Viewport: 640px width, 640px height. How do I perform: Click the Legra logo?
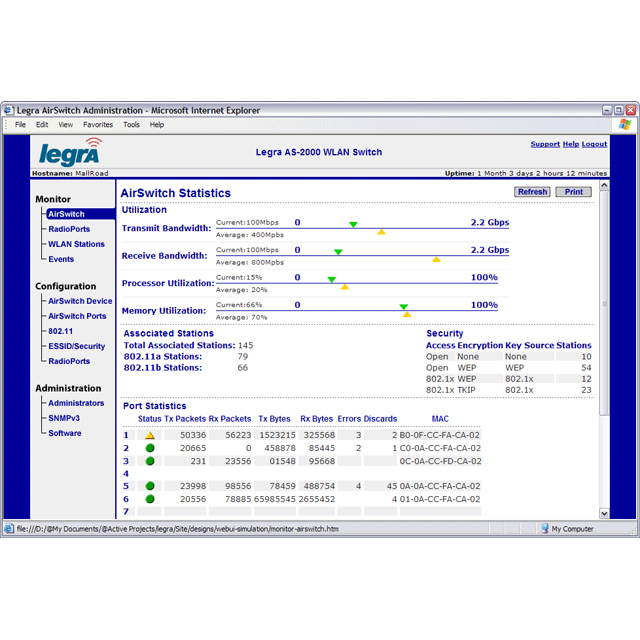(70, 153)
